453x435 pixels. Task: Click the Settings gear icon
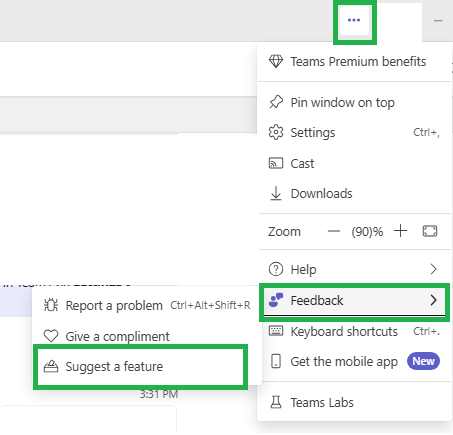(x=276, y=132)
